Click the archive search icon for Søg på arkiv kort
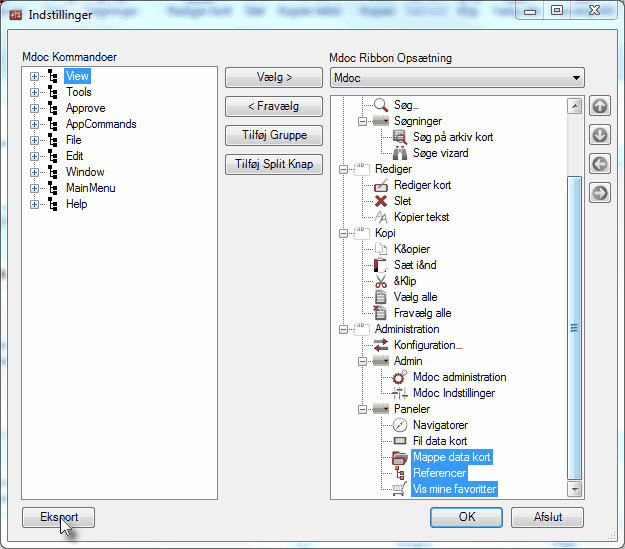The width and height of the screenshot is (625, 549). [400, 137]
